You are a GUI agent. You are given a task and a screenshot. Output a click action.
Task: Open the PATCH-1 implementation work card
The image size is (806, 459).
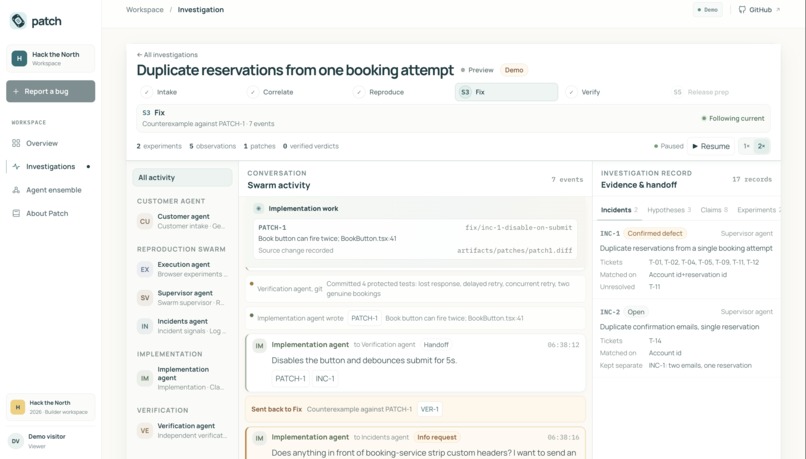coord(415,239)
